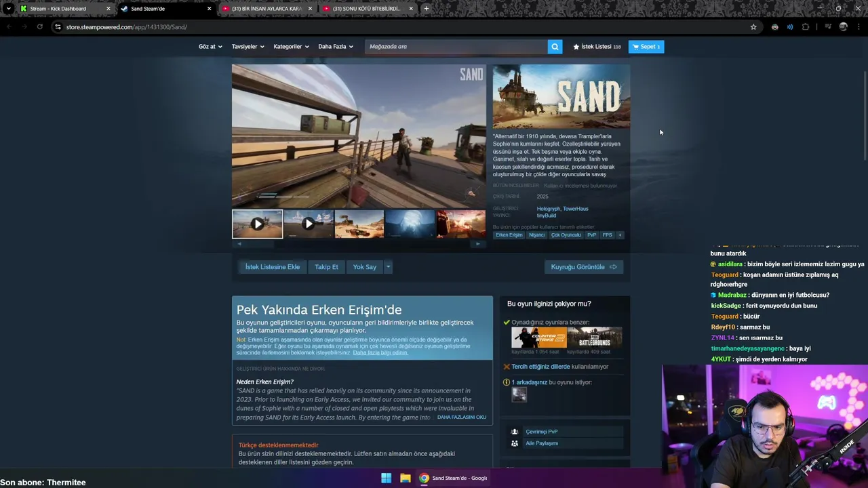This screenshot has width=868, height=488.
Task: Open the Holograph developer link
Action: click(549, 209)
